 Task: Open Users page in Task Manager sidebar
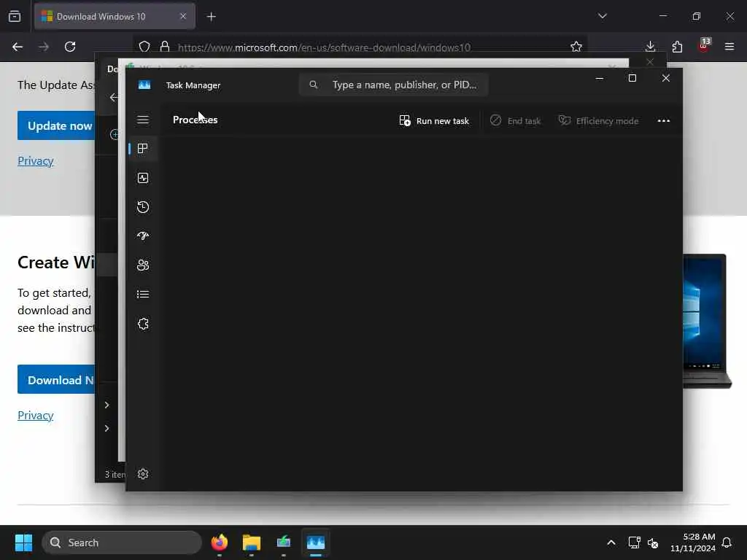click(143, 265)
